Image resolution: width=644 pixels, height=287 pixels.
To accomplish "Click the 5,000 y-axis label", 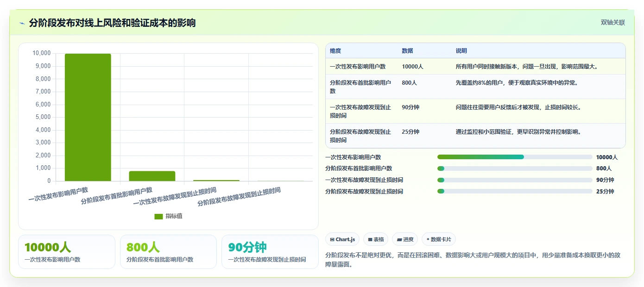I will [43, 117].
